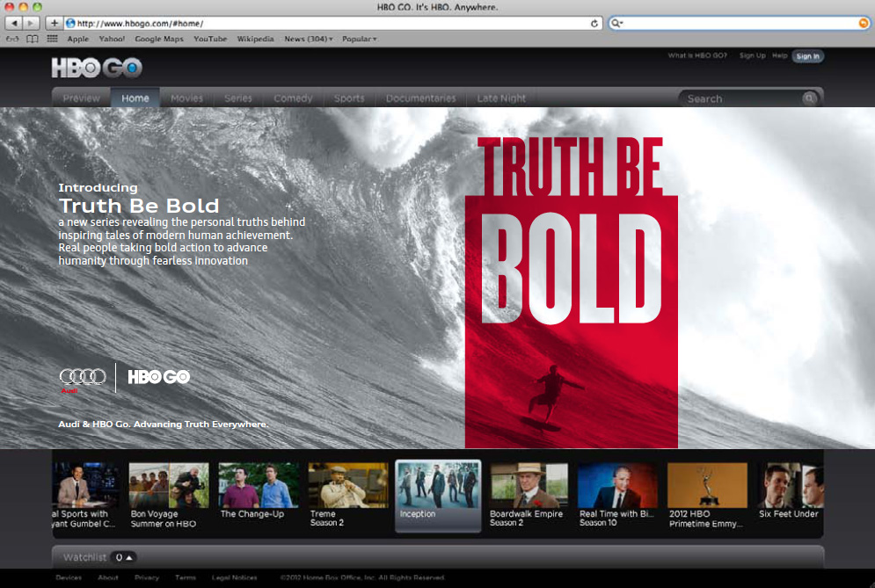Click the magnifying glass in HBO GO search bar
Screen dimensions: 875x588
809,98
